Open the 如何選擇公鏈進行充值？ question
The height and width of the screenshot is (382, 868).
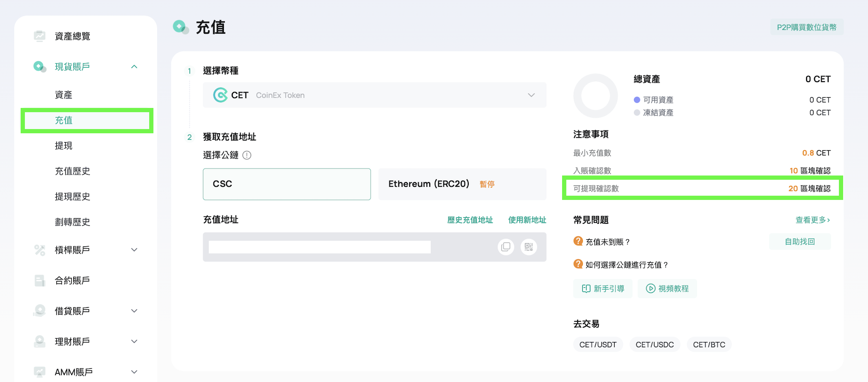click(x=627, y=265)
